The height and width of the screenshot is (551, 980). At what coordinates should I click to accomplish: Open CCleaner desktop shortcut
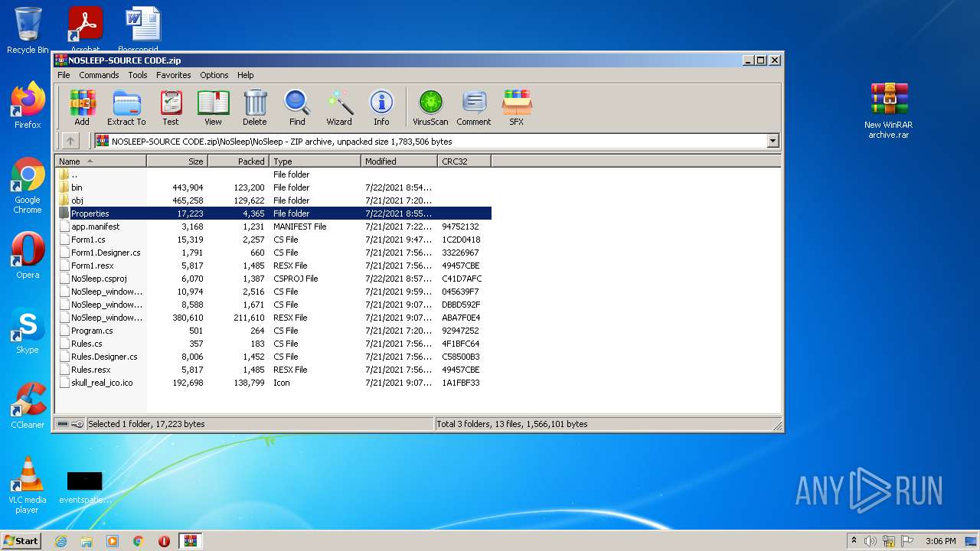point(28,406)
